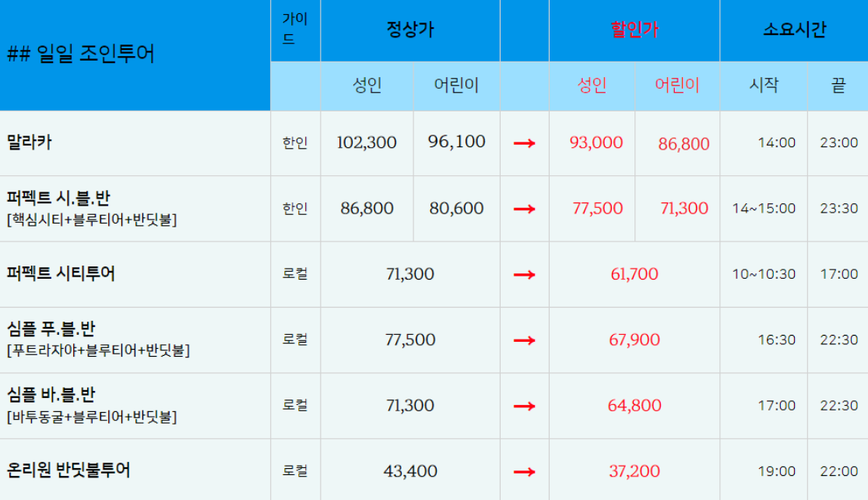Click the 가이드 column header
The width and height of the screenshot is (868, 500).
click(295, 30)
